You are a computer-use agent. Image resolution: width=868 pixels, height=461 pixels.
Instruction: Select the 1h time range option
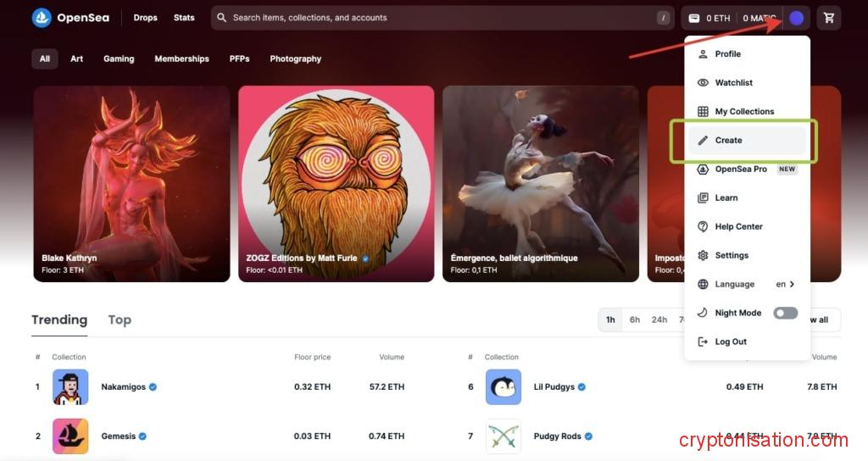[x=610, y=320]
